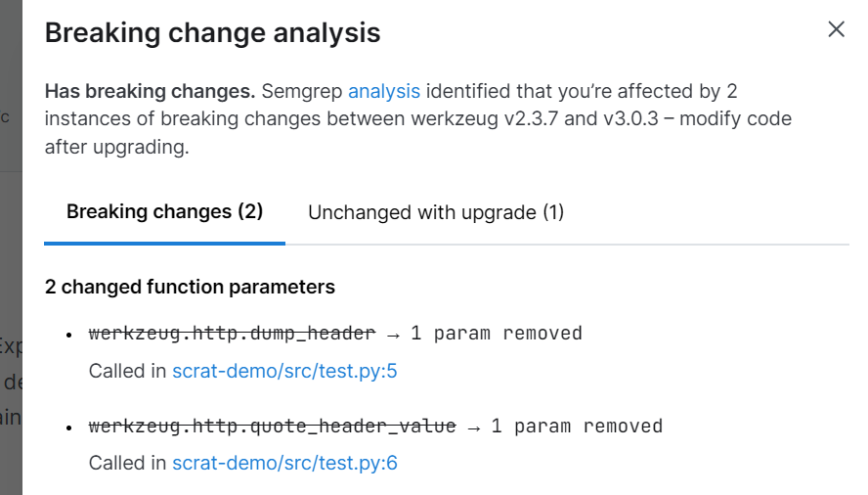868x495 pixels.
Task: Open the Semgrep analysis link
Action: [384, 92]
